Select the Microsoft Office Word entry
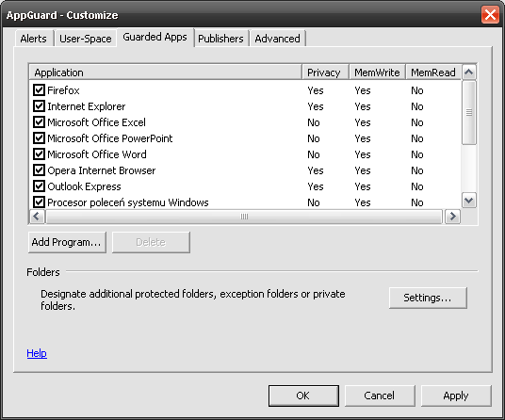 coord(97,154)
